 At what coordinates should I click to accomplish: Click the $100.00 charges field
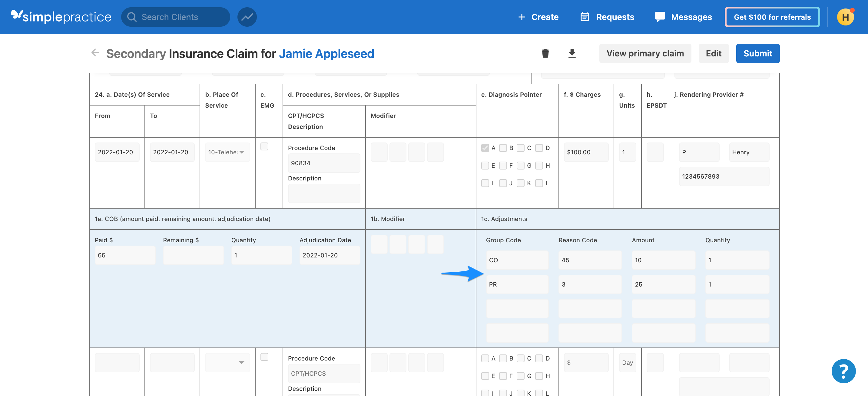(x=586, y=152)
